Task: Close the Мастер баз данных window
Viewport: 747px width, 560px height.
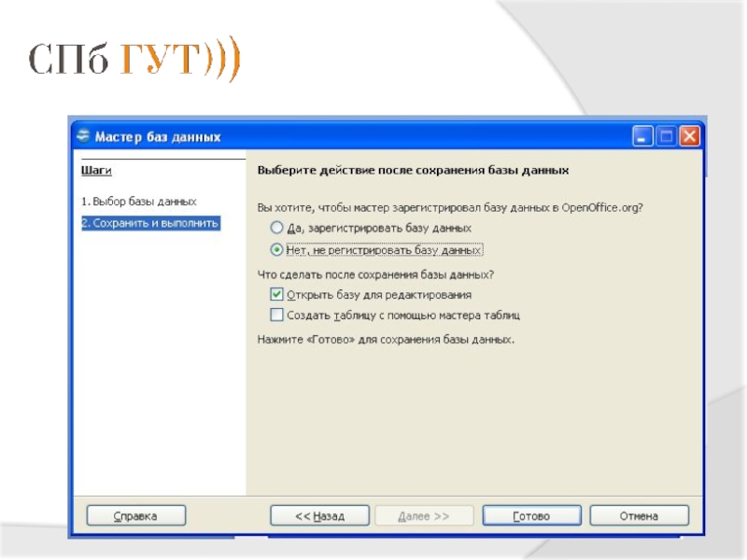Action: coord(689,136)
